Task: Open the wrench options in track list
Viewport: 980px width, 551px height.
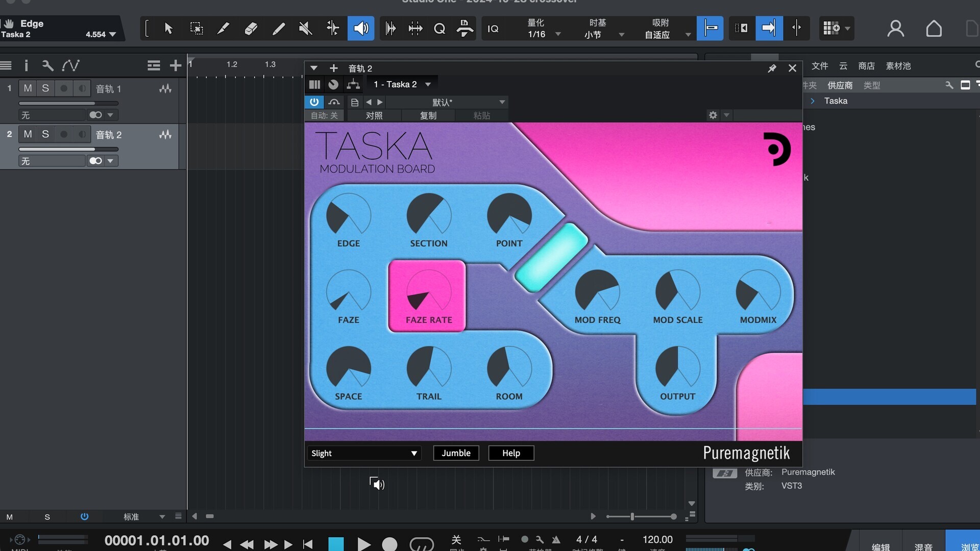Action: tap(47, 65)
